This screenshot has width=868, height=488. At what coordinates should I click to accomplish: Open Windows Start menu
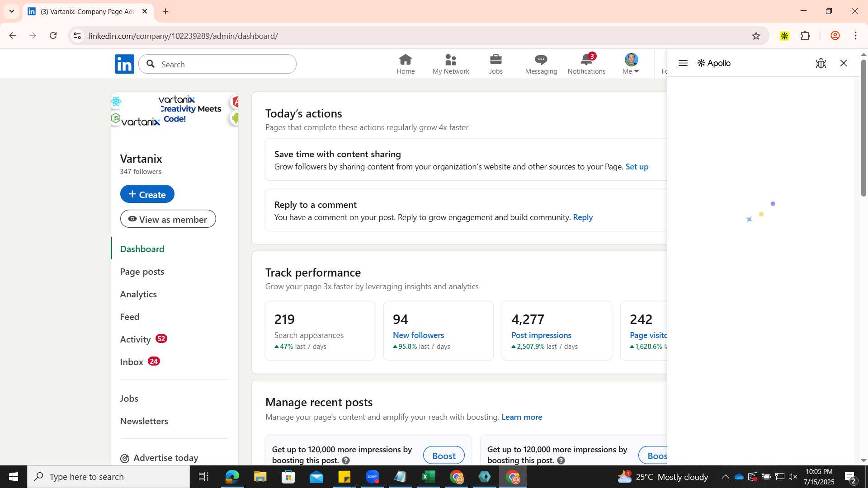[13, 477]
